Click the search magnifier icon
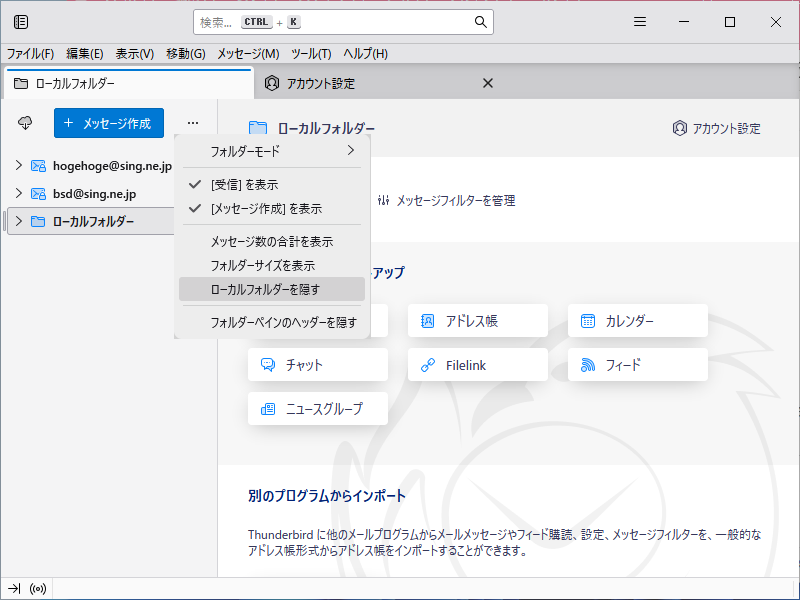This screenshot has width=800, height=600. point(480,22)
